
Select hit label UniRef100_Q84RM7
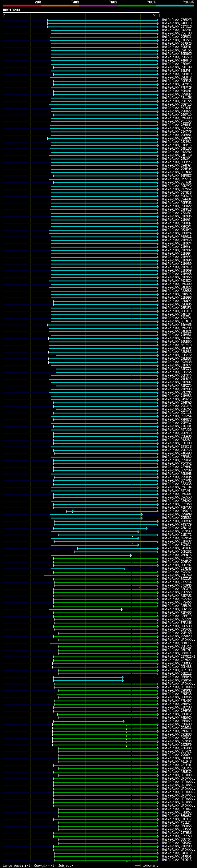(x=177, y=139)
